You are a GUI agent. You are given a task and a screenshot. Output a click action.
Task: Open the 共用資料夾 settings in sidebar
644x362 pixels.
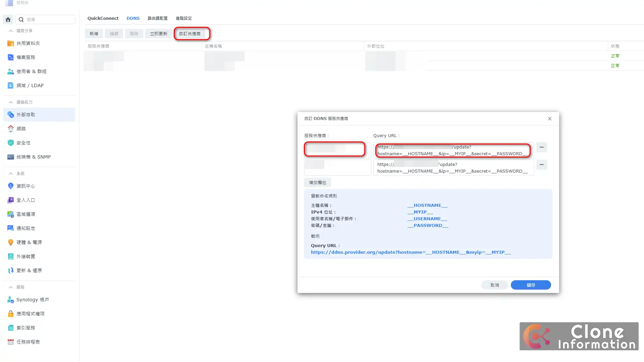click(28, 43)
